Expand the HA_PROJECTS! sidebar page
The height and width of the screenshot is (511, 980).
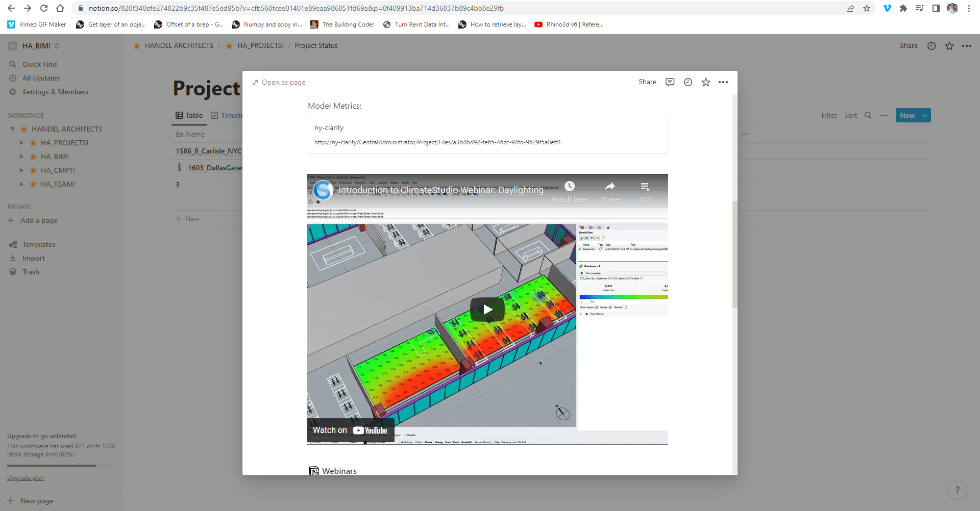tap(21, 143)
